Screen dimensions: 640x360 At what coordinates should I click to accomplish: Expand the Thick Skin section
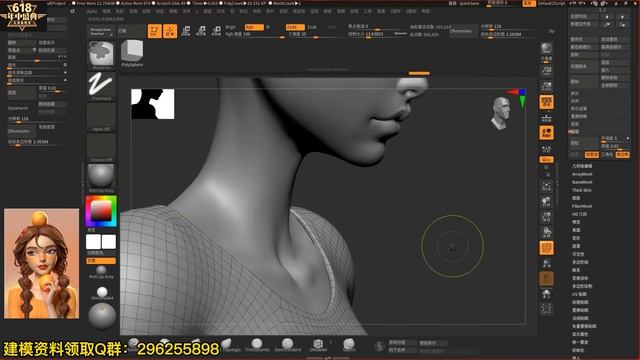(x=582, y=190)
